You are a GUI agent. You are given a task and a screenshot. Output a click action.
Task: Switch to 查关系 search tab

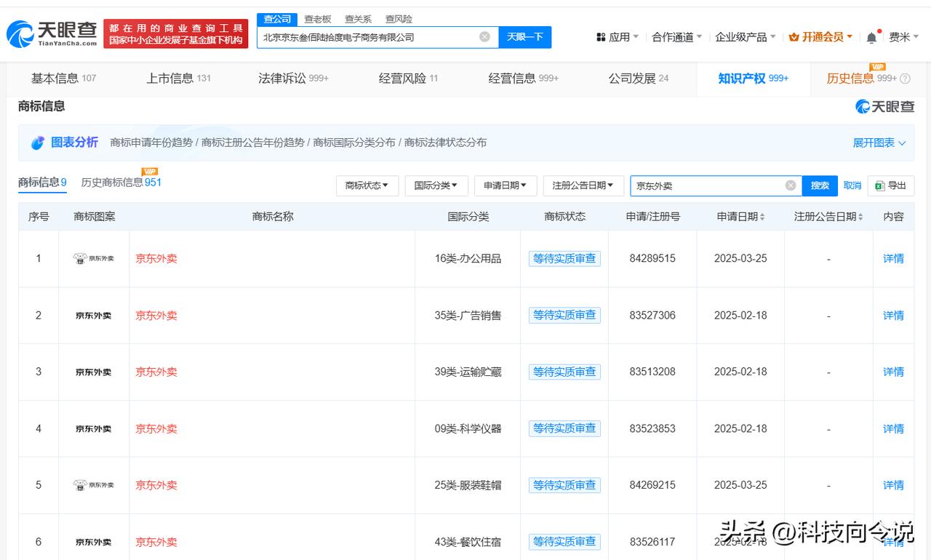click(x=358, y=19)
